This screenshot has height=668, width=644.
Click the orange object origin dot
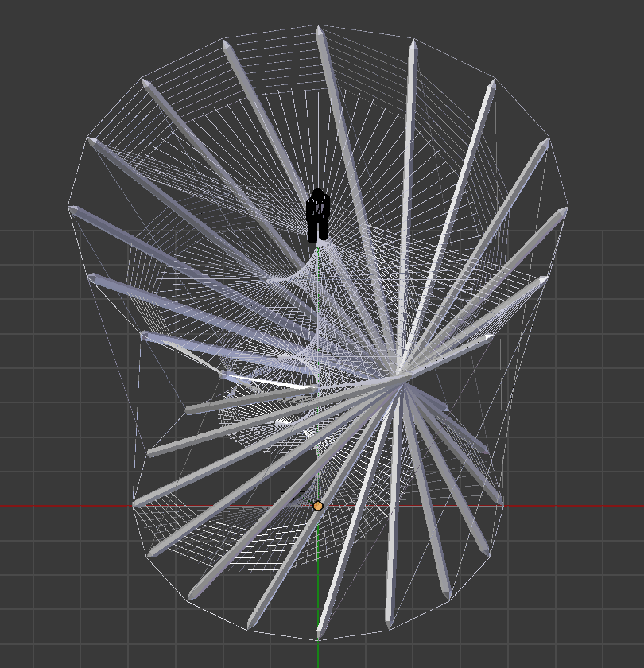point(318,506)
